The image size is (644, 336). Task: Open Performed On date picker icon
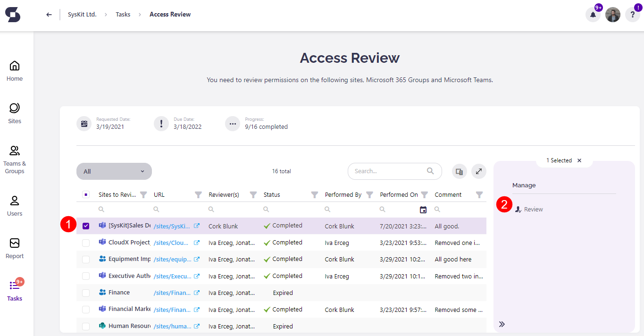point(423,210)
